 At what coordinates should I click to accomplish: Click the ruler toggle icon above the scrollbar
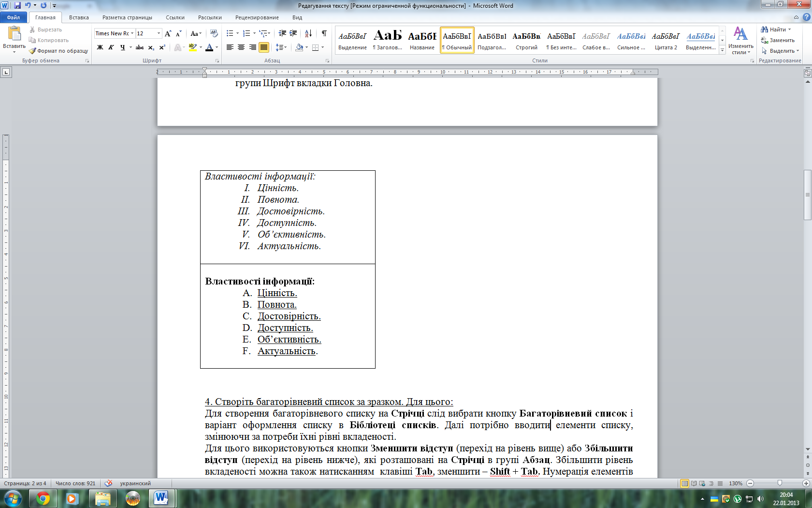click(808, 73)
